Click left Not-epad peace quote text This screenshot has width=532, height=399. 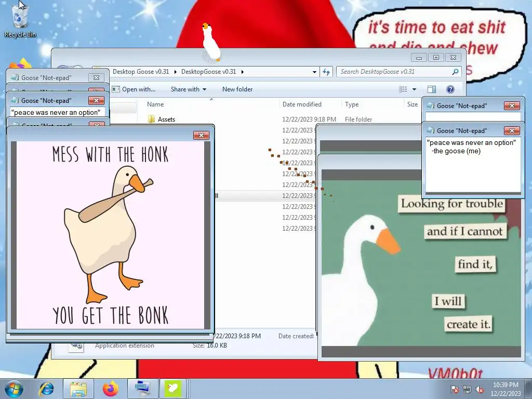(x=56, y=112)
